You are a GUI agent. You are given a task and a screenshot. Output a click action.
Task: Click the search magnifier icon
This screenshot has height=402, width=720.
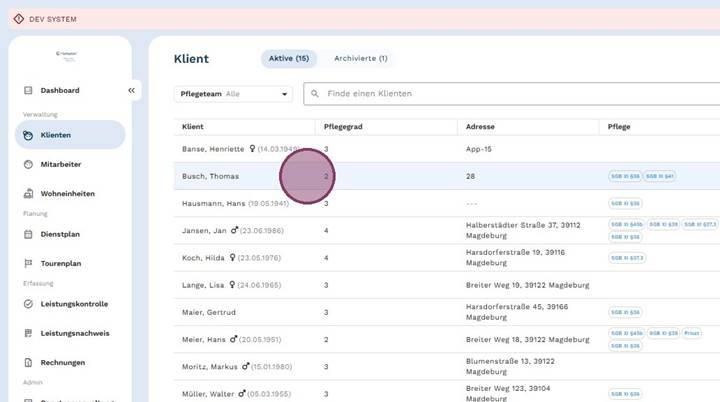coord(315,94)
